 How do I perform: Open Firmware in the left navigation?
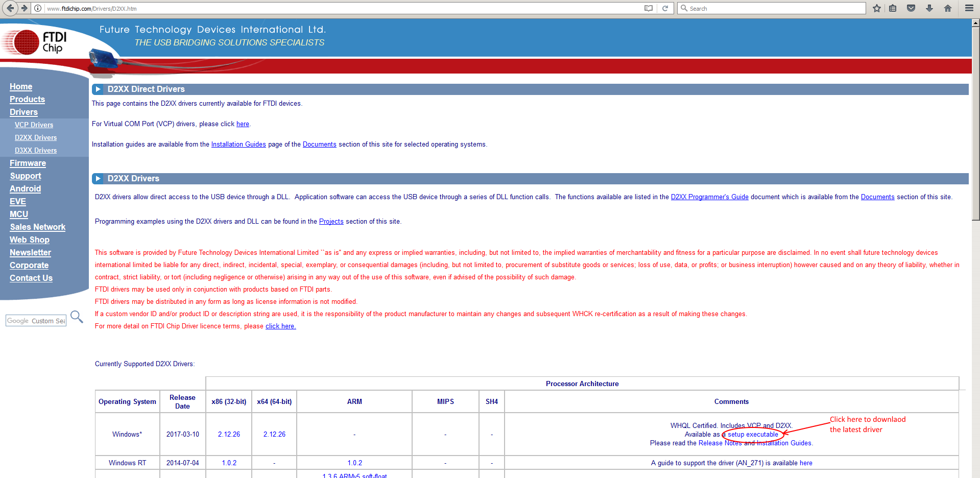point(28,163)
